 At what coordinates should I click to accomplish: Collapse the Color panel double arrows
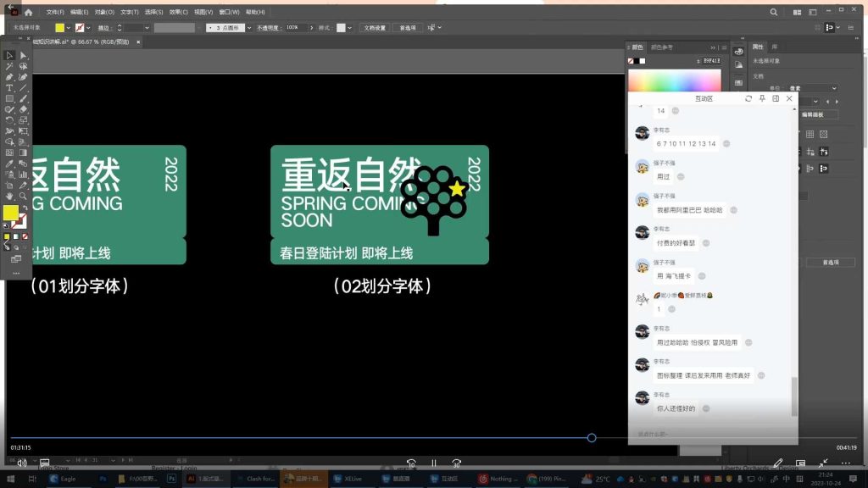713,47
